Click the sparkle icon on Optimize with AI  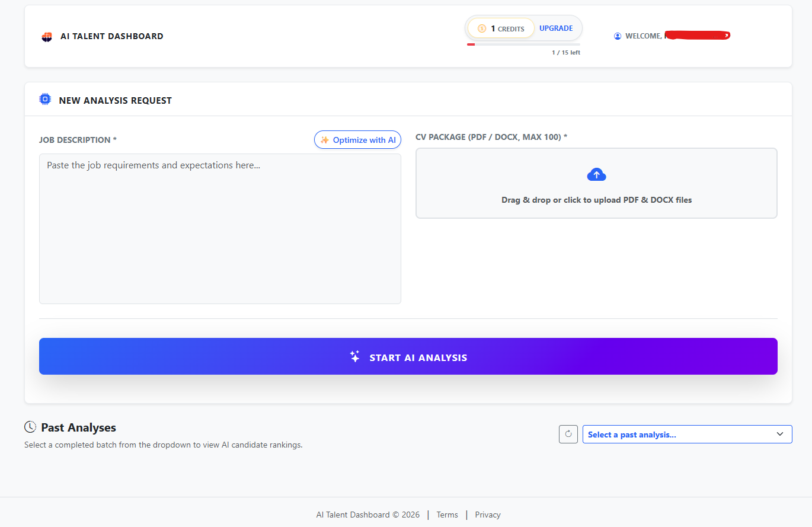point(324,139)
